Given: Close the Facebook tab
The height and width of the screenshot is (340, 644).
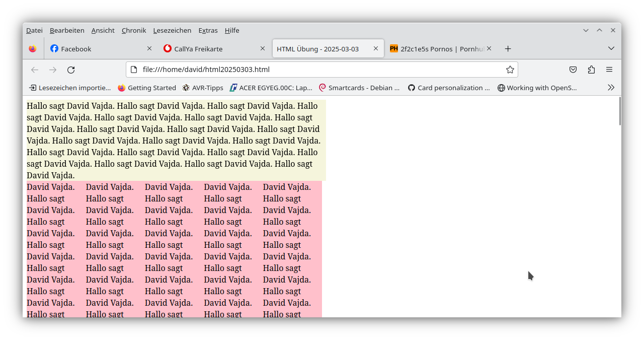Looking at the screenshot, I should [x=149, y=49].
